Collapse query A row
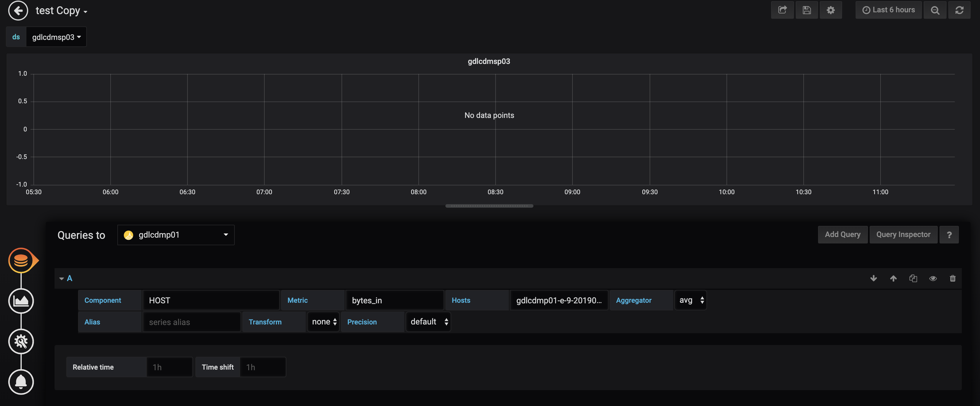This screenshot has height=406, width=980. [62, 278]
